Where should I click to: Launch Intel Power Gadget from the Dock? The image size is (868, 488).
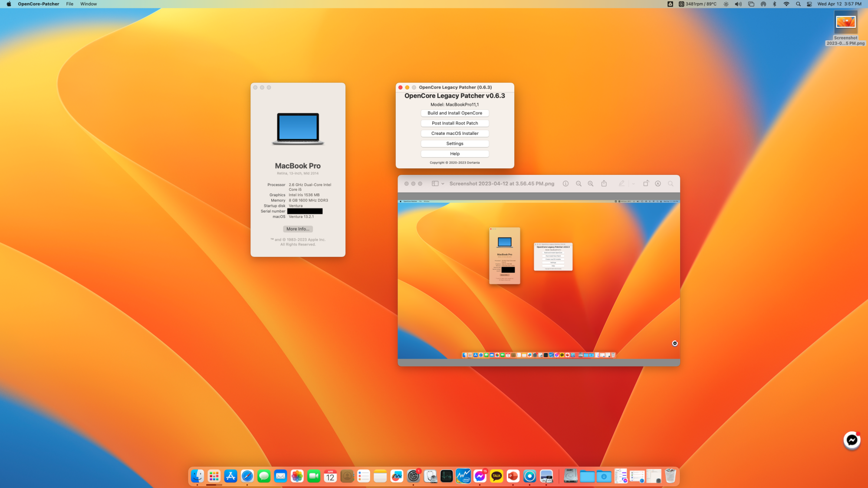click(x=463, y=476)
